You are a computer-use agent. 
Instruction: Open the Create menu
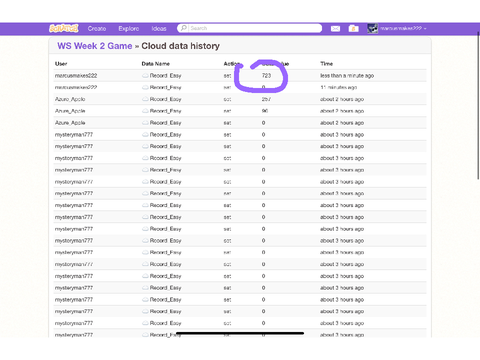[97, 29]
